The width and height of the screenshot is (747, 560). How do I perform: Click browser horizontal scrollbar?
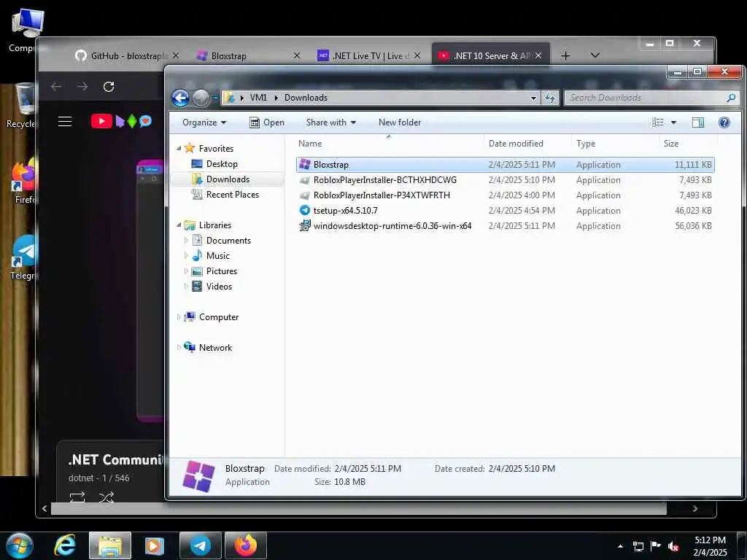358,509
